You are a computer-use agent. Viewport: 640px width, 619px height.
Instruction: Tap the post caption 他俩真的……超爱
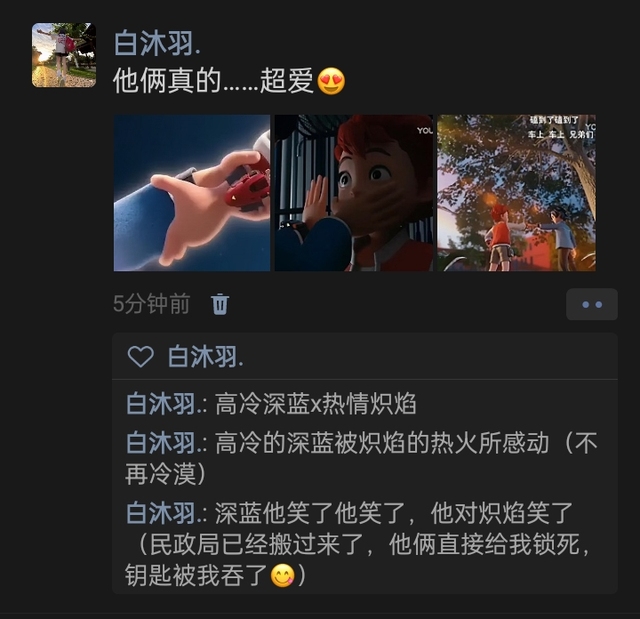coord(213,81)
